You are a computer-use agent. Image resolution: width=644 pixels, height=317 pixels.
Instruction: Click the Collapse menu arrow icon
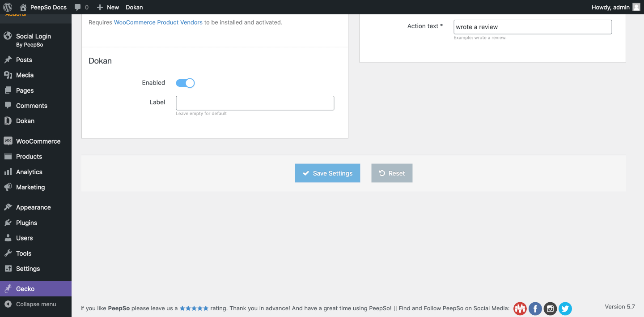[x=8, y=304]
